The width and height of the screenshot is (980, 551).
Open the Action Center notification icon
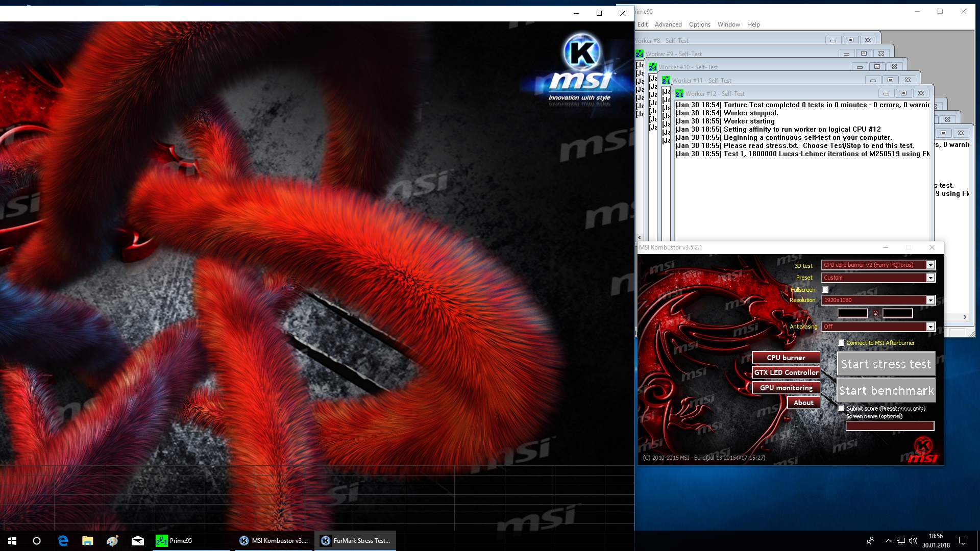pos(963,541)
